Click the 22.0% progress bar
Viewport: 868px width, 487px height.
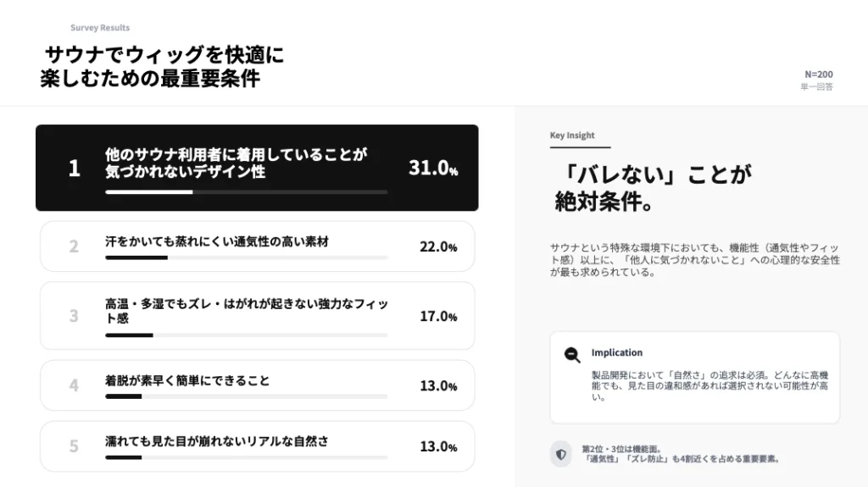click(246, 257)
